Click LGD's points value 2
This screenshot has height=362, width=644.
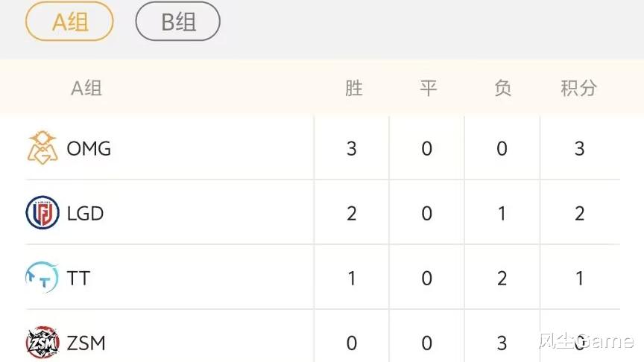579,214
